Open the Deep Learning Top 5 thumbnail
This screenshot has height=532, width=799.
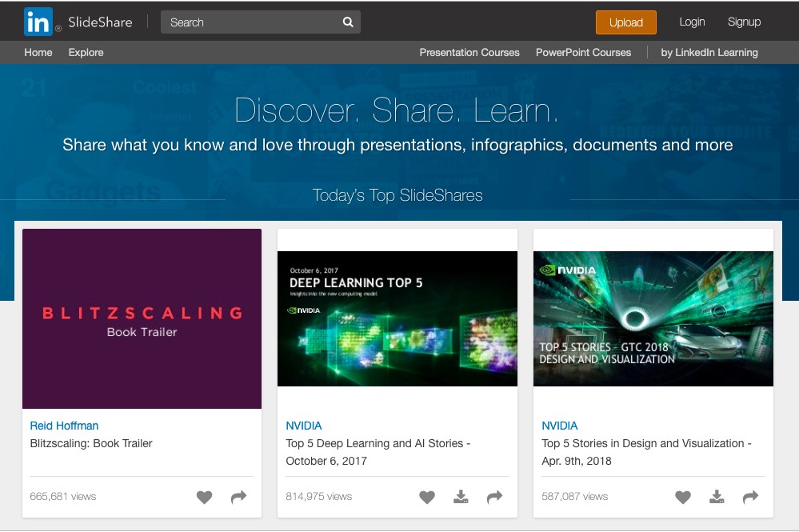(x=398, y=318)
